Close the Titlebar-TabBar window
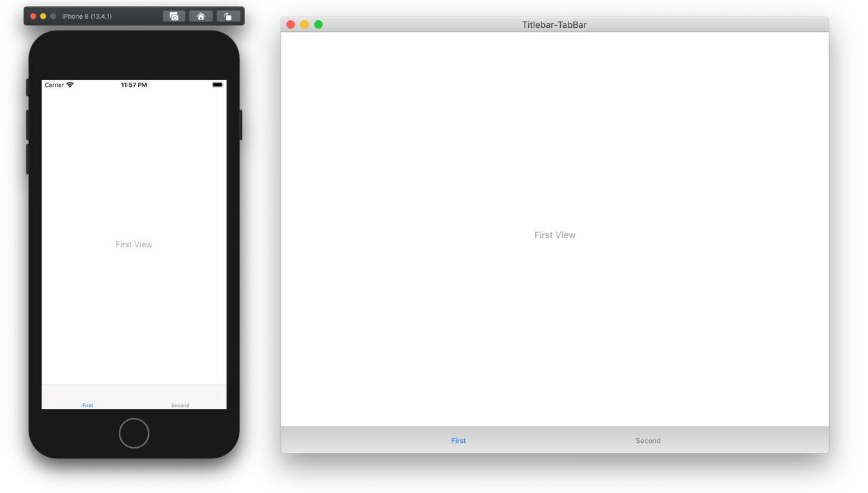This screenshot has width=868, height=493. (x=290, y=24)
